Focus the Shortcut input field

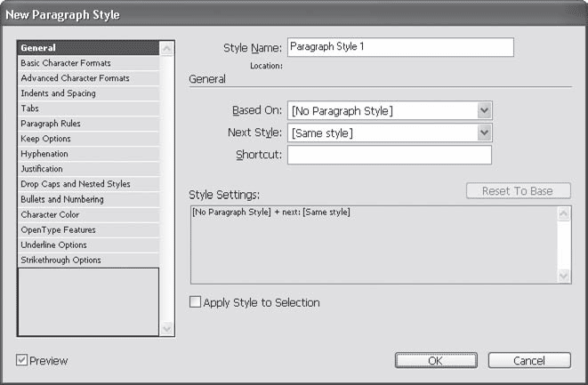coord(389,156)
